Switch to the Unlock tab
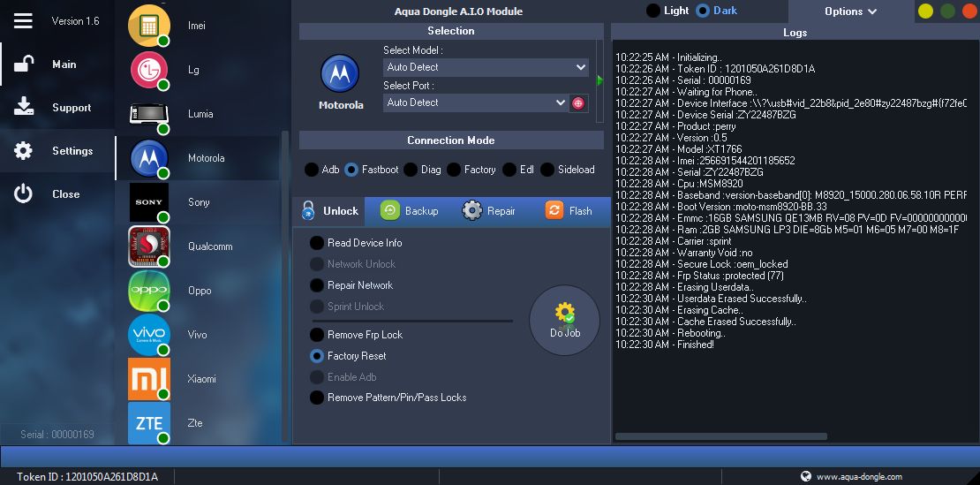 328,210
